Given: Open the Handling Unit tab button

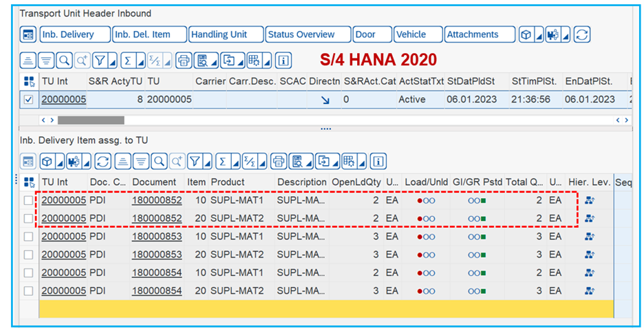Looking at the screenshot, I should [226, 34].
